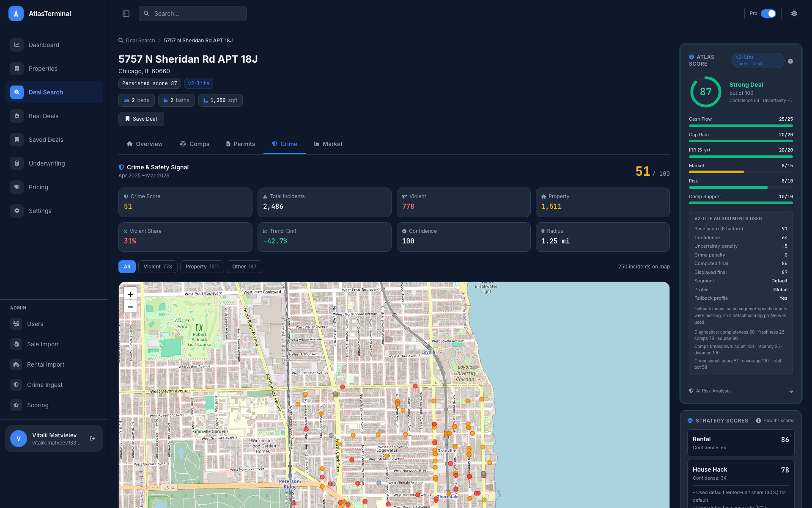
Task: Switch to the Overview tab
Action: [x=145, y=144]
